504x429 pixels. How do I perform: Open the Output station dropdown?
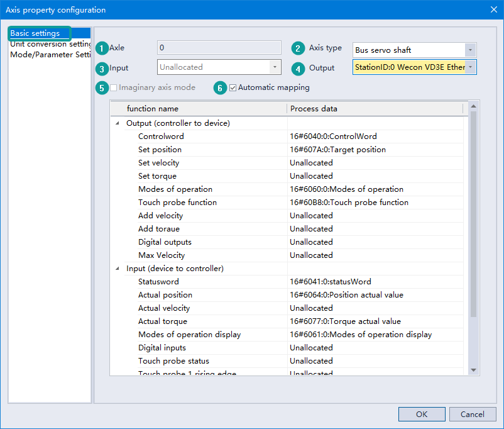[x=470, y=67]
